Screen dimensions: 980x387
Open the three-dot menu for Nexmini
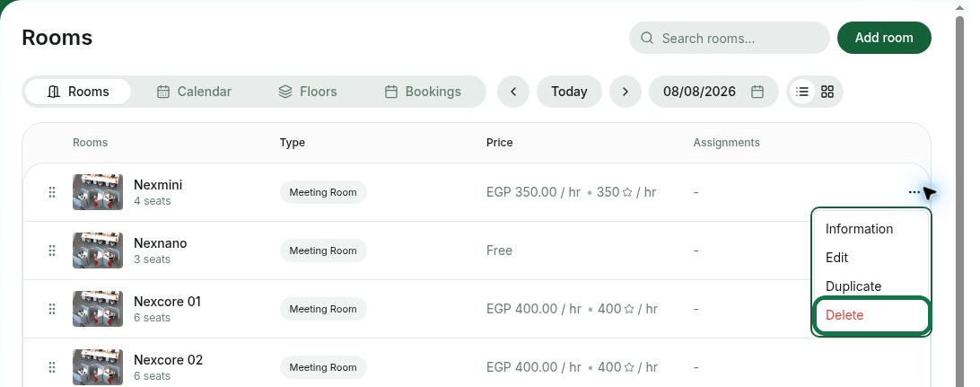click(914, 192)
